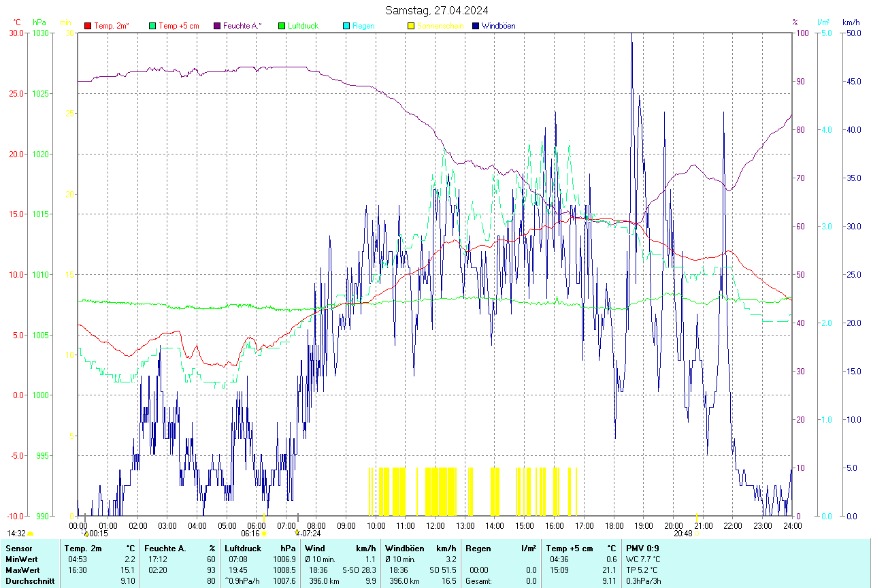The height and width of the screenshot is (588, 871).
Task: Click the hPa axis unit label above 1030
Action: pyautogui.click(x=39, y=22)
